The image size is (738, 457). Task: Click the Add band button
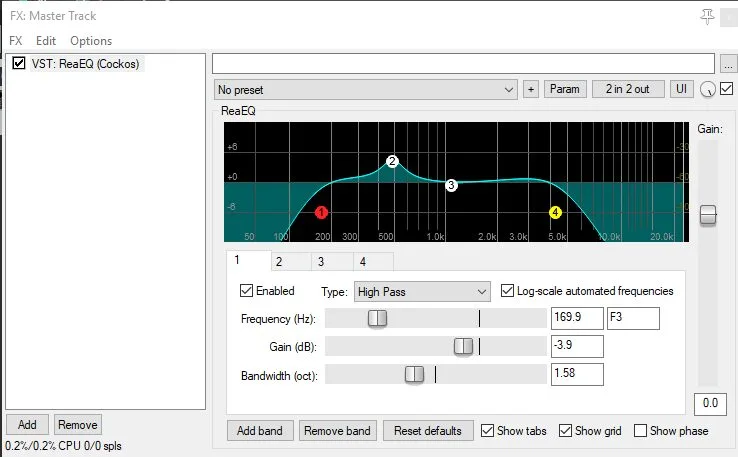260,431
